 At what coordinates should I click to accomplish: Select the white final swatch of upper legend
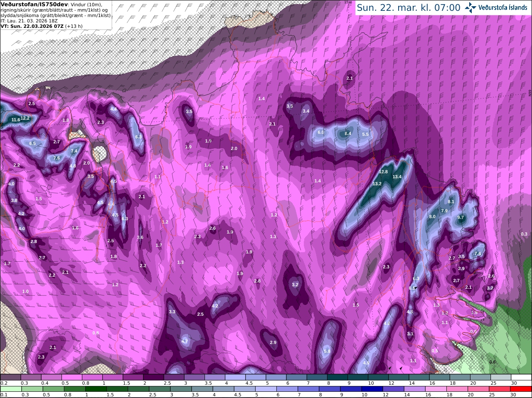522,377
